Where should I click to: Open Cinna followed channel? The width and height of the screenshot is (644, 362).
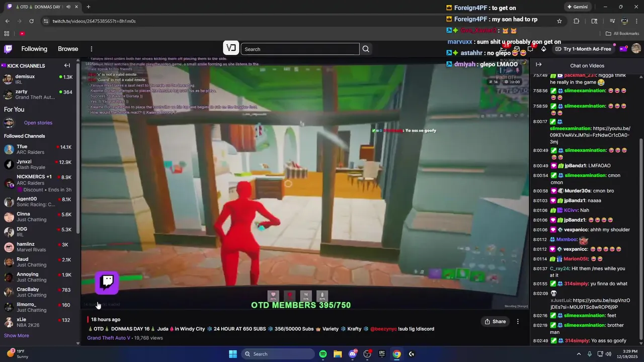(39, 217)
